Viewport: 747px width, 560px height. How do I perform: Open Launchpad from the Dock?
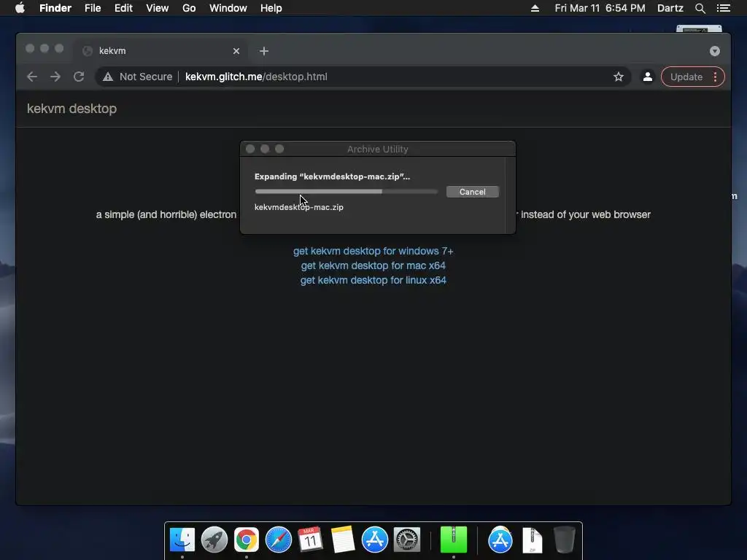(x=214, y=540)
